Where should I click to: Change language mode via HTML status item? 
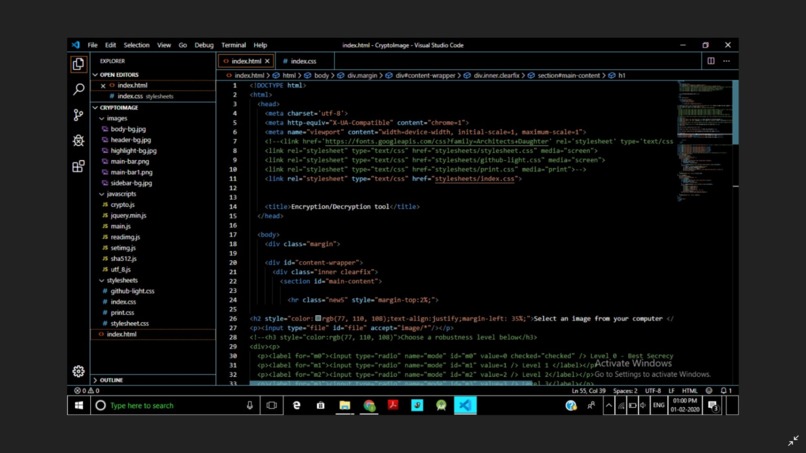689,391
